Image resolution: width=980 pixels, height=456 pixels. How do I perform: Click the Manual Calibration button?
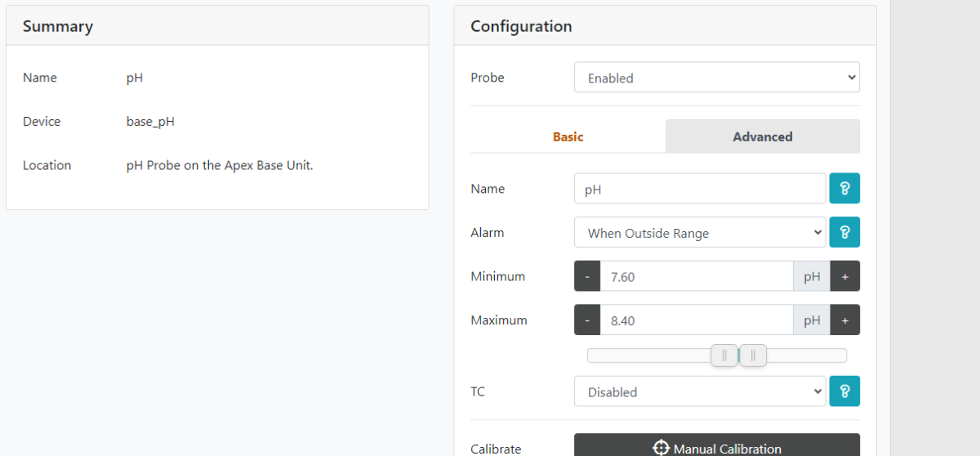pyautogui.click(x=717, y=445)
